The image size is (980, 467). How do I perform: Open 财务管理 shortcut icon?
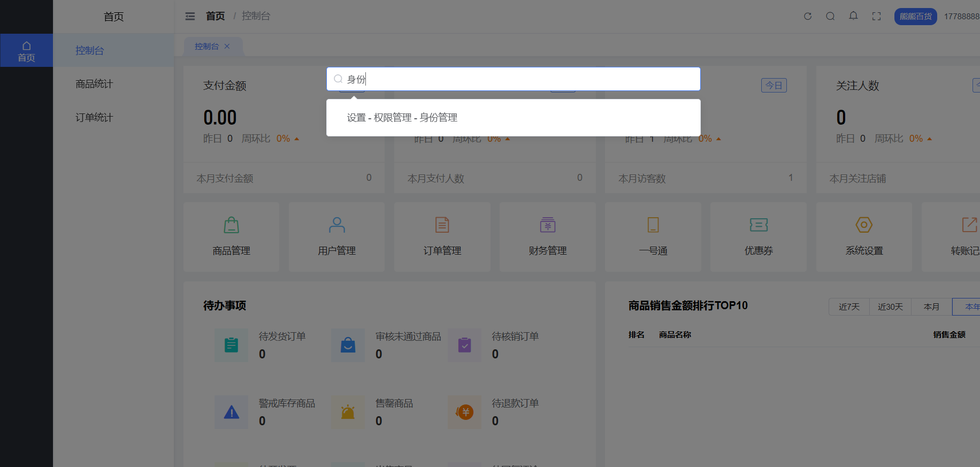pos(547,225)
